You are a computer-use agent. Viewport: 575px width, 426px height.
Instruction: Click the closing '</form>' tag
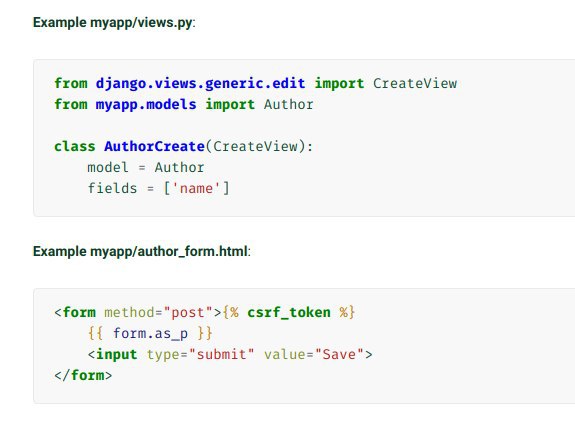83,375
